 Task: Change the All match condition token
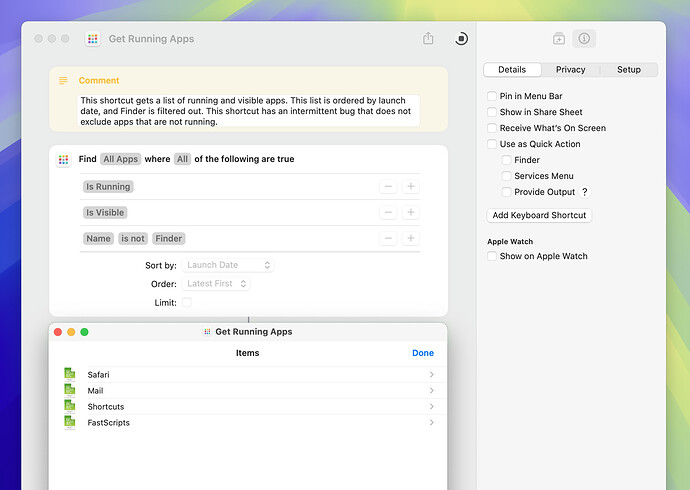point(182,159)
